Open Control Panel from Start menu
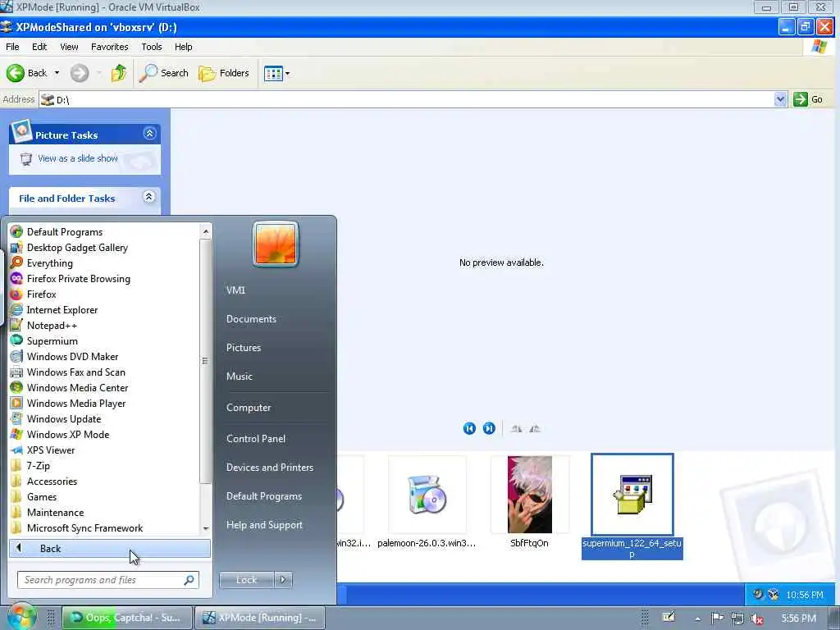The image size is (840, 630). pos(256,438)
